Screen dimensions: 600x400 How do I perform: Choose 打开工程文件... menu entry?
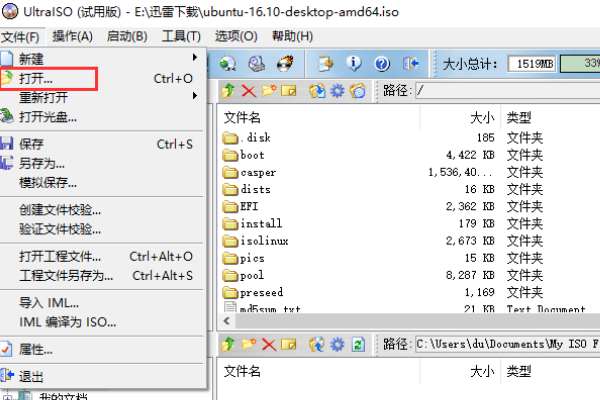pyautogui.click(x=102, y=256)
